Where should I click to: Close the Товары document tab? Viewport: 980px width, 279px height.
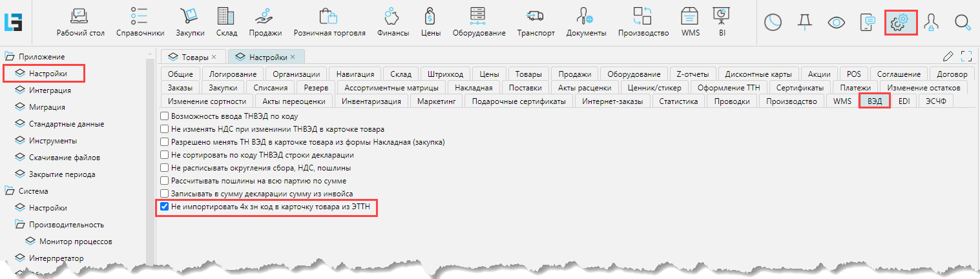214,57
